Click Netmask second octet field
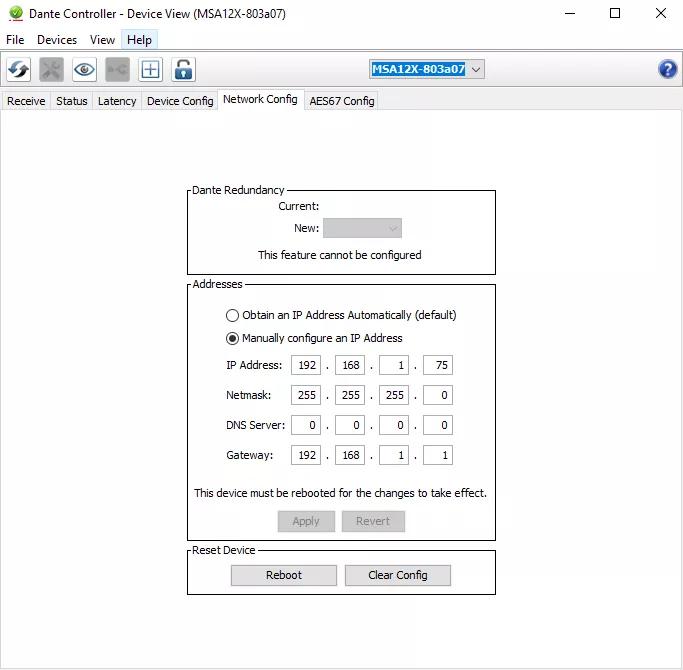The width and height of the screenshot is (683, 670). pyautogui.click(x=350, y=396)
